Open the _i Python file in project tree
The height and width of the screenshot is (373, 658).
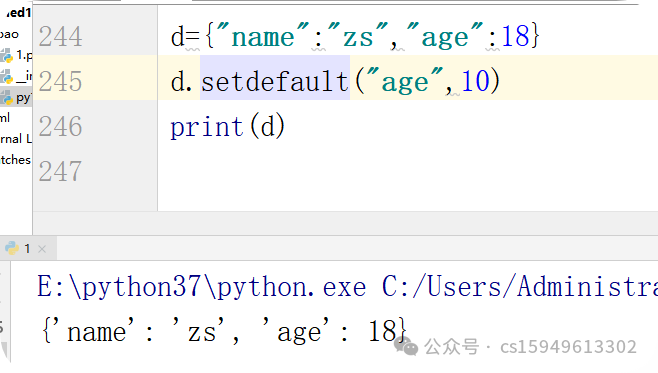point(16,76)
